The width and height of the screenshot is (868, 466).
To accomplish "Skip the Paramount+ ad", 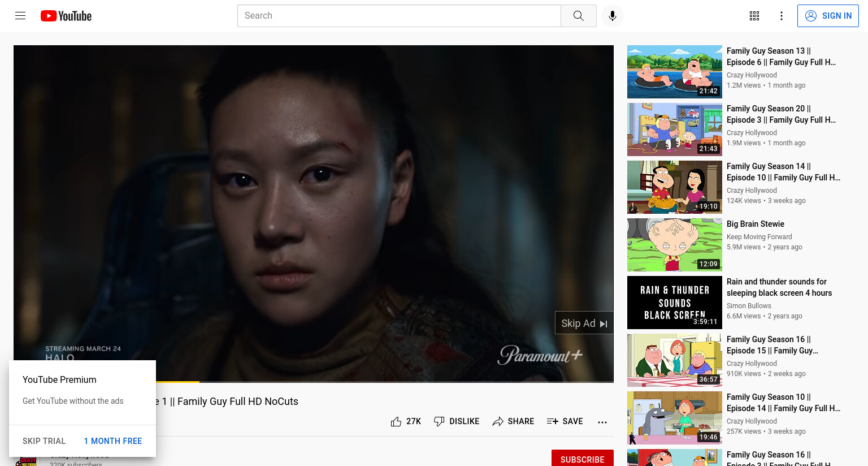I will click(x=584, y=323).
